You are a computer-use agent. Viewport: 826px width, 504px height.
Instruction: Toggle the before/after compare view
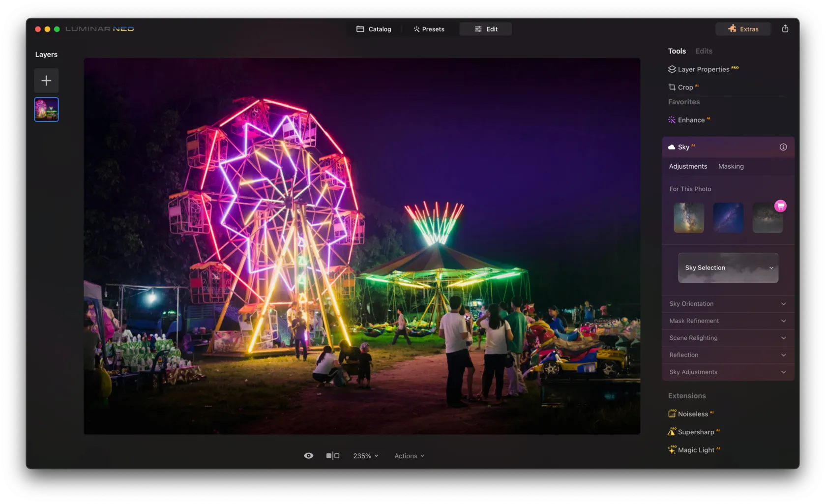(x=333, y=456)
